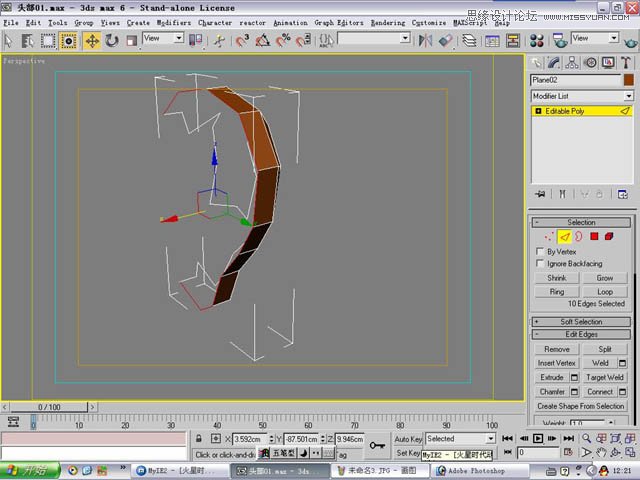Select the Select and Uniform Scale tool

point(131,41)
